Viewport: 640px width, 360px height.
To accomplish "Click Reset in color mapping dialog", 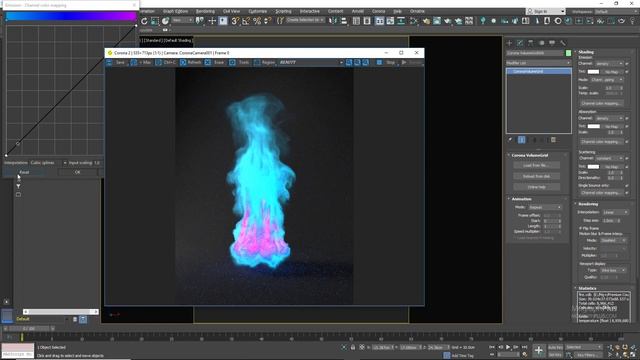I will [x=24, y=172].
